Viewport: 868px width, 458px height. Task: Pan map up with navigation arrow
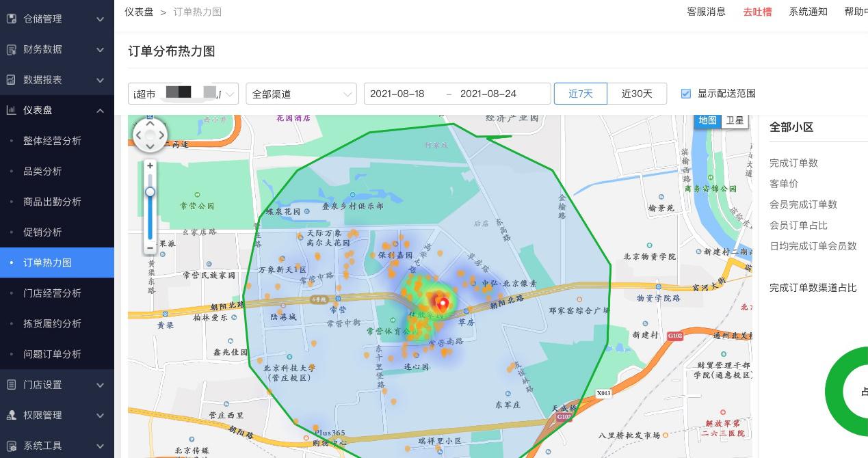150,124
